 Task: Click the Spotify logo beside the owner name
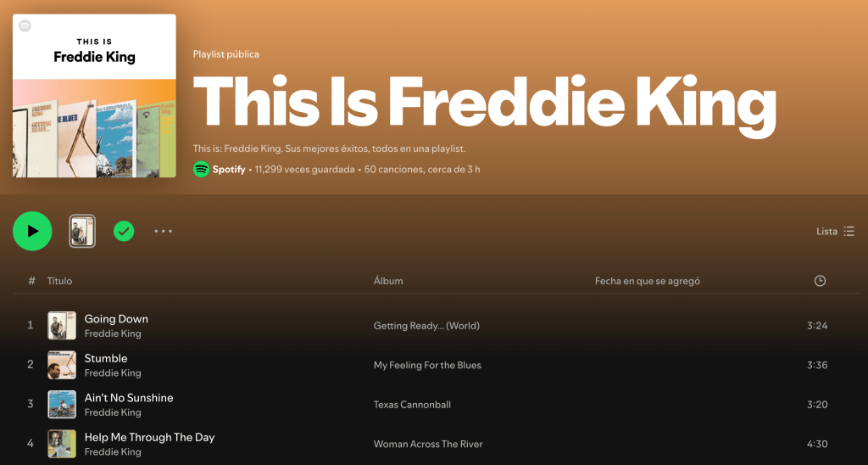pos(201,169)
